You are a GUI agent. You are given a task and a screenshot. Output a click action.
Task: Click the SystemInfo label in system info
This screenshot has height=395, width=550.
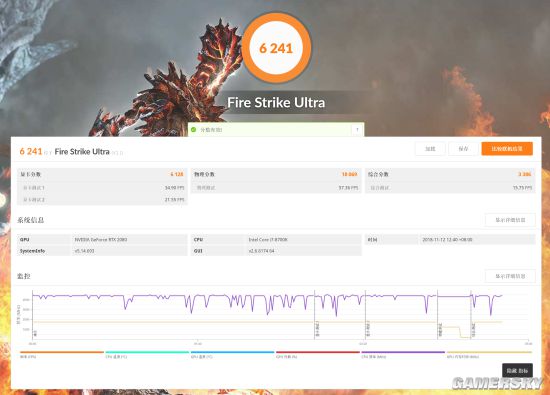point(32,251)
